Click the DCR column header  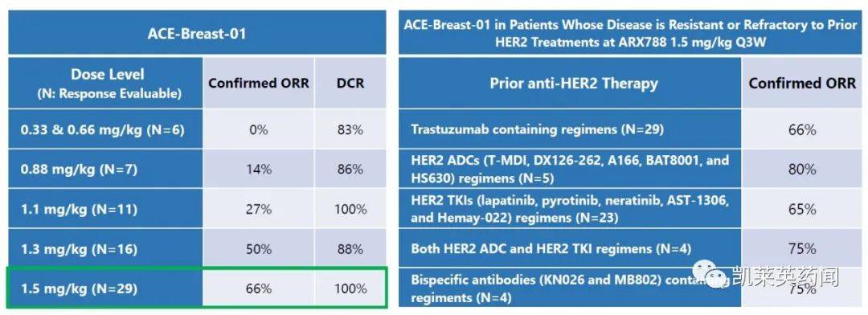tap(350, 83)
